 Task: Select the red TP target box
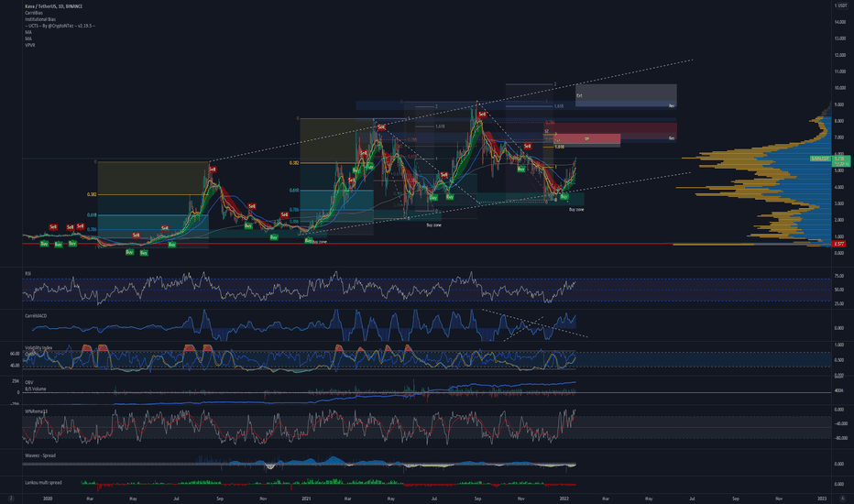587,139
